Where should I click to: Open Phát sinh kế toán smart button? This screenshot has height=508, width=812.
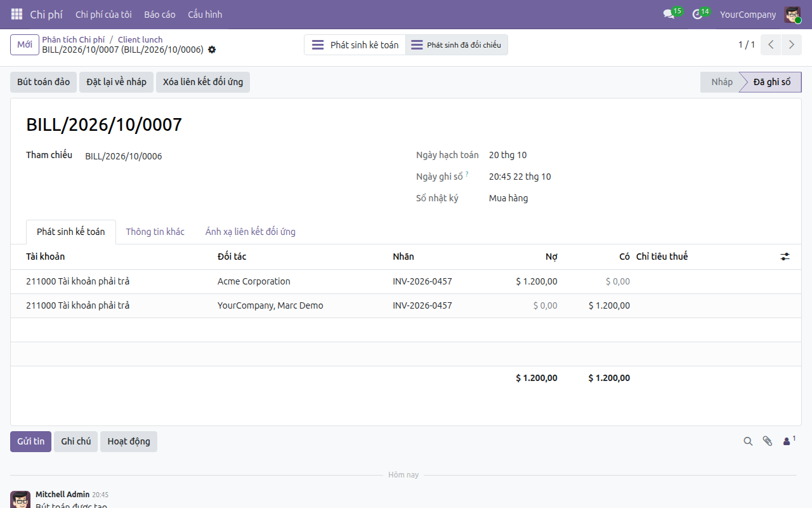tap(355, 45)
